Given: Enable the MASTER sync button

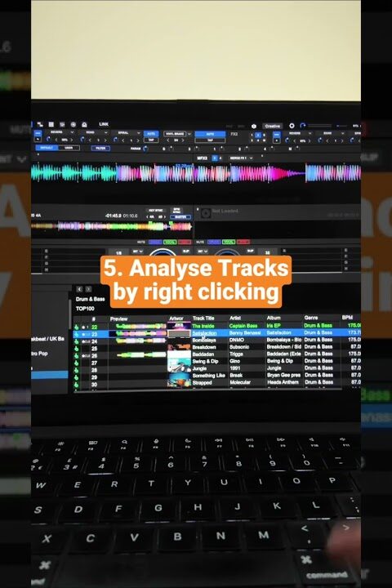Looking at the screenshot, I should click(180, 217).
